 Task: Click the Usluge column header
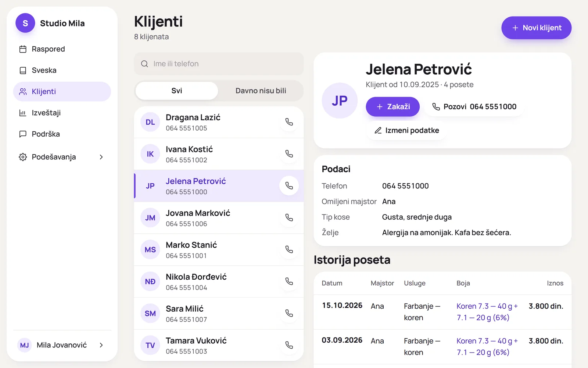[x=415, y=283]
